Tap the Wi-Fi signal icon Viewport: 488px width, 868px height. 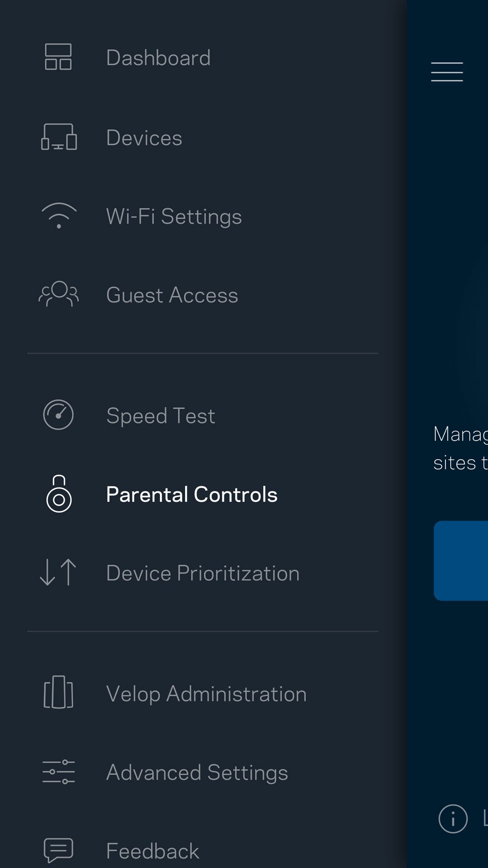59,216
